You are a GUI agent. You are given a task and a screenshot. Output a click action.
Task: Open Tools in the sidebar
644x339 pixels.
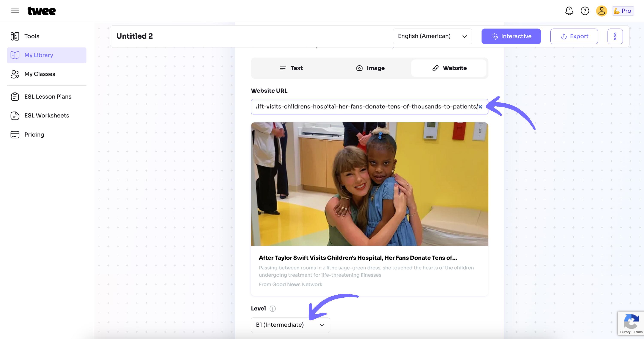point(47,36)
